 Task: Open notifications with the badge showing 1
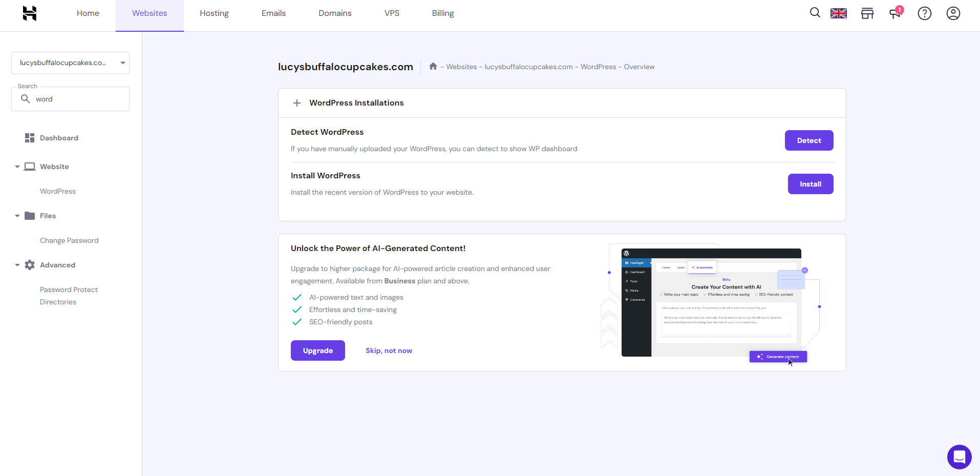click(895, 13)
